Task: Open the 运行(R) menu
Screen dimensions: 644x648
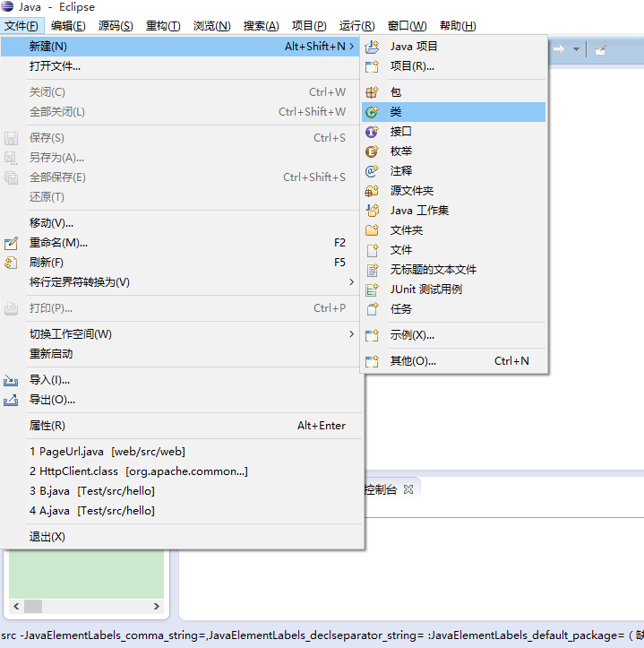Action: (356, 26)
